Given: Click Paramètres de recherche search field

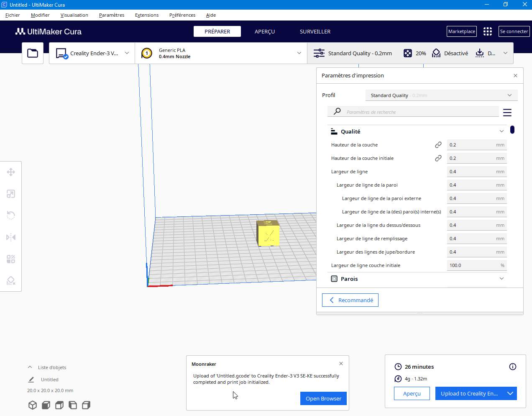Looking at the screenshot, I should [413, 112].
